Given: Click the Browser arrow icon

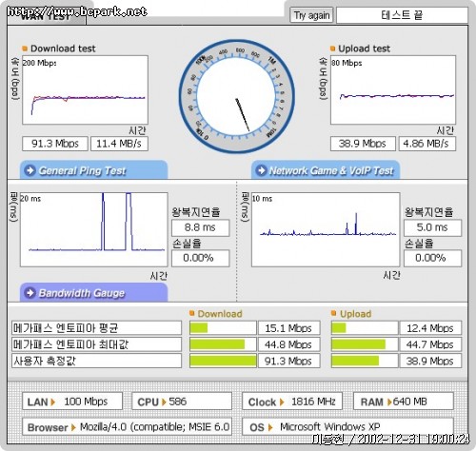Looking at the screenshot, I should [73, 427].
